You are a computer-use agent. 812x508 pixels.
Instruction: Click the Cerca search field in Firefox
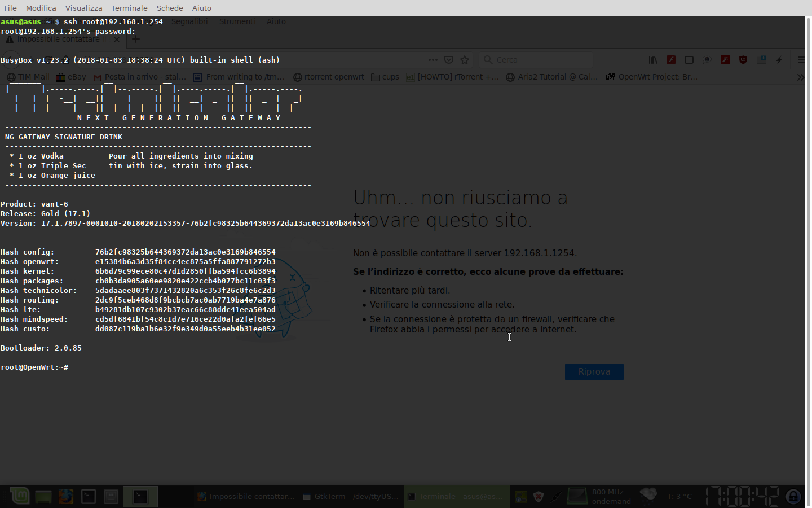click(536, 60)
